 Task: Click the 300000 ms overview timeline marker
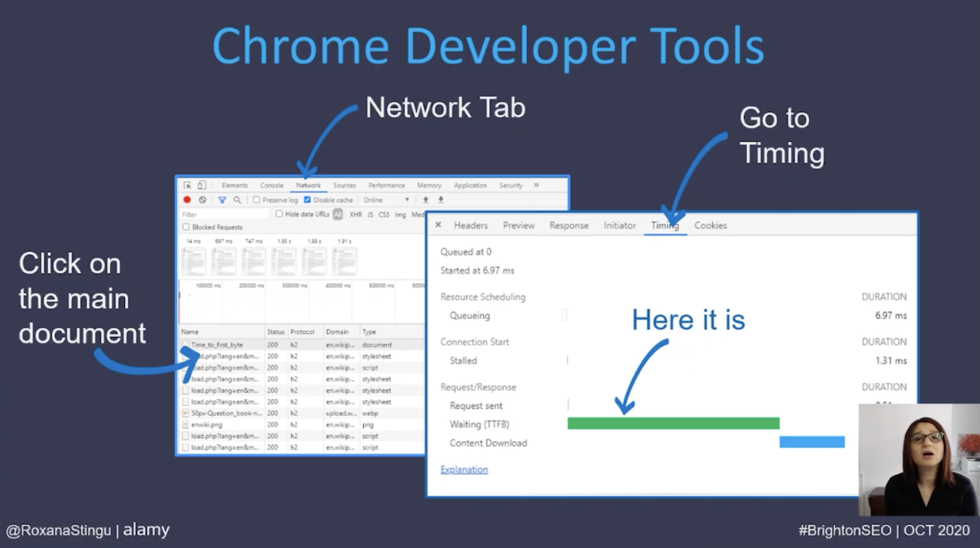[294, 285]
